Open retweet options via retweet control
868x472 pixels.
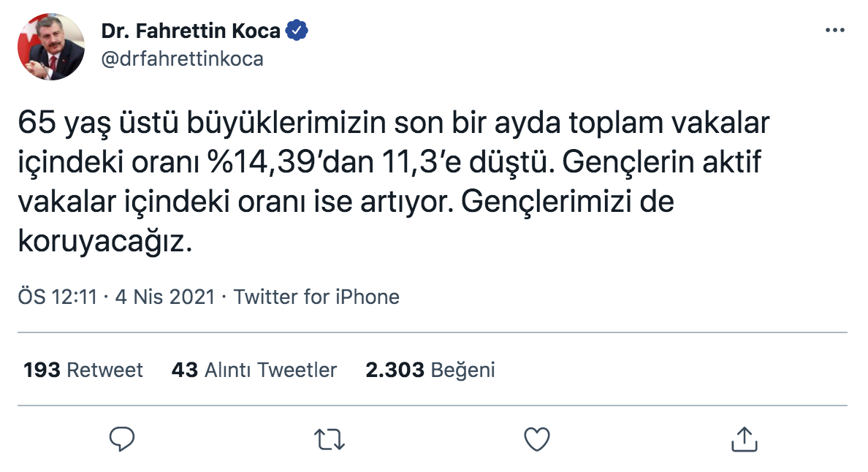coord(331,439)
